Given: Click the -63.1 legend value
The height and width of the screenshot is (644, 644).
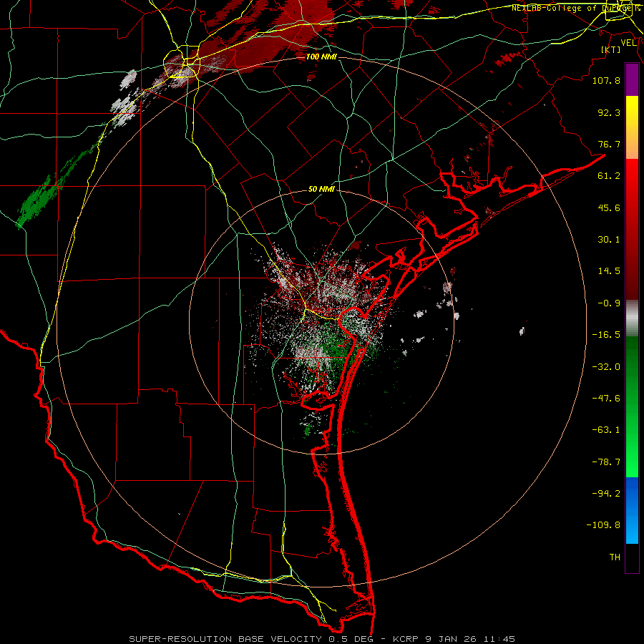Looking at the screenshot, I should click(606, 430).
